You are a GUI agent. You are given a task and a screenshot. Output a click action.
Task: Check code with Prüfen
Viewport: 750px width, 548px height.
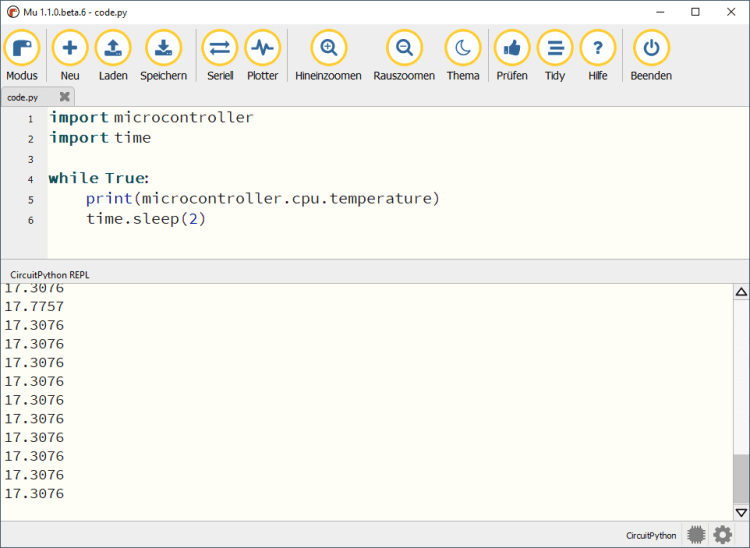coord(512,48)
